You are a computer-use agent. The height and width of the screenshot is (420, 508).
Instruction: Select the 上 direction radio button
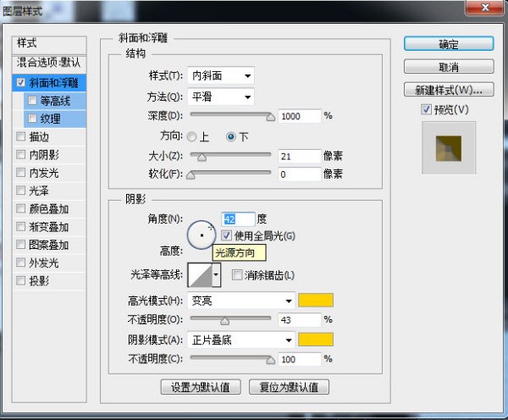point(192,136)
